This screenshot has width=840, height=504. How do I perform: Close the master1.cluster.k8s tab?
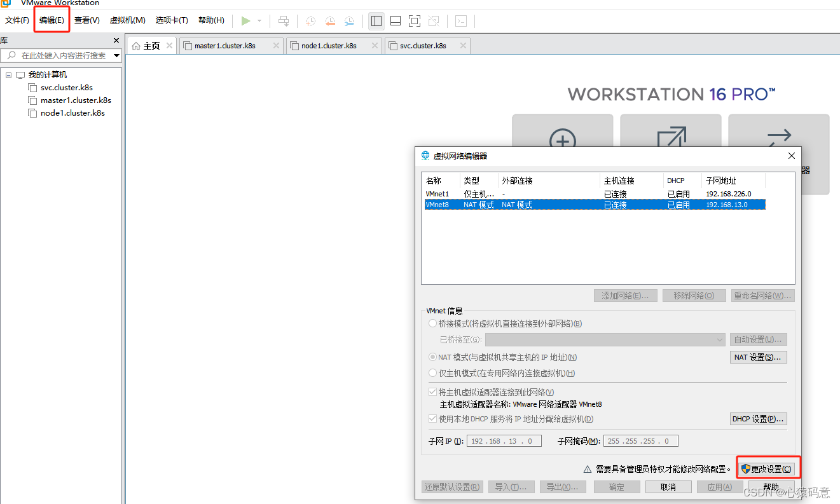coord(276,46)
